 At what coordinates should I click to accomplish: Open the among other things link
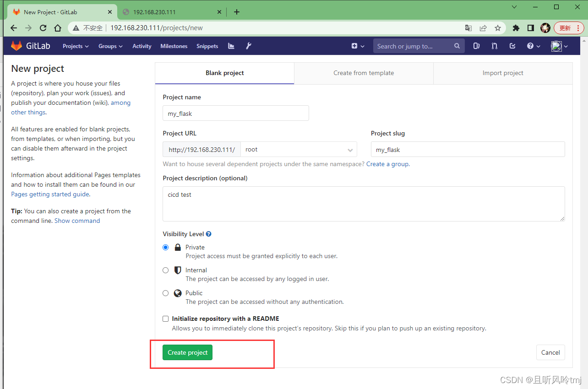[71, 108]
